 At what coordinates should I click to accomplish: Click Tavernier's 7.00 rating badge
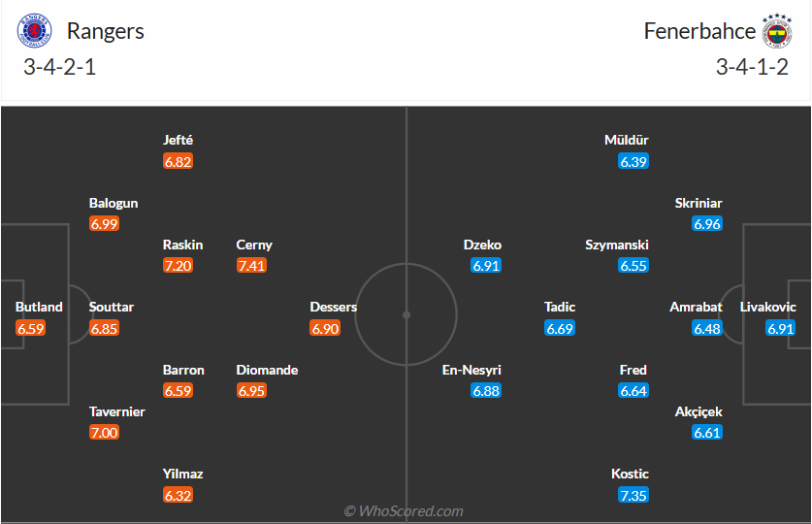(x=104, y=433)
